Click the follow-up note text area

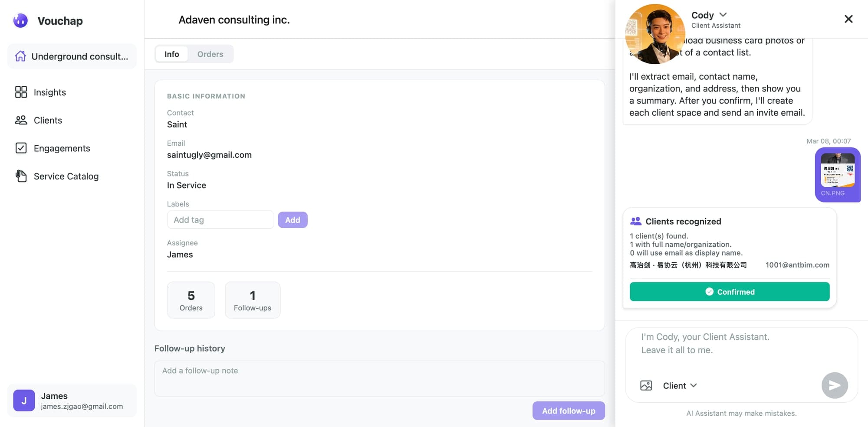380,378
